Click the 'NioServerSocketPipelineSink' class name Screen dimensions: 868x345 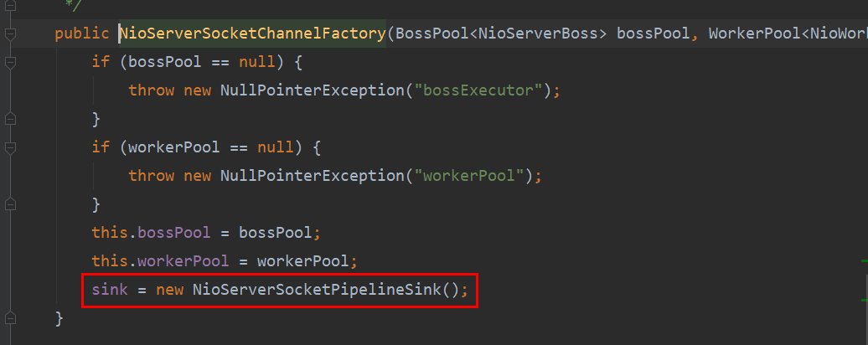pyautogui.click(x=317, y=289)
